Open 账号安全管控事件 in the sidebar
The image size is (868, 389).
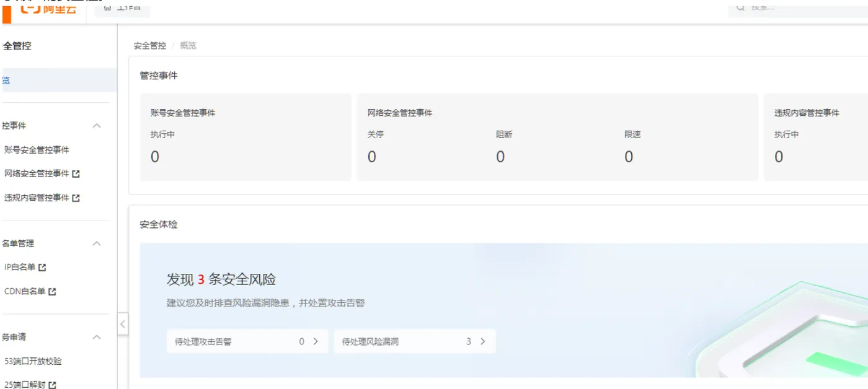[37, 150]
